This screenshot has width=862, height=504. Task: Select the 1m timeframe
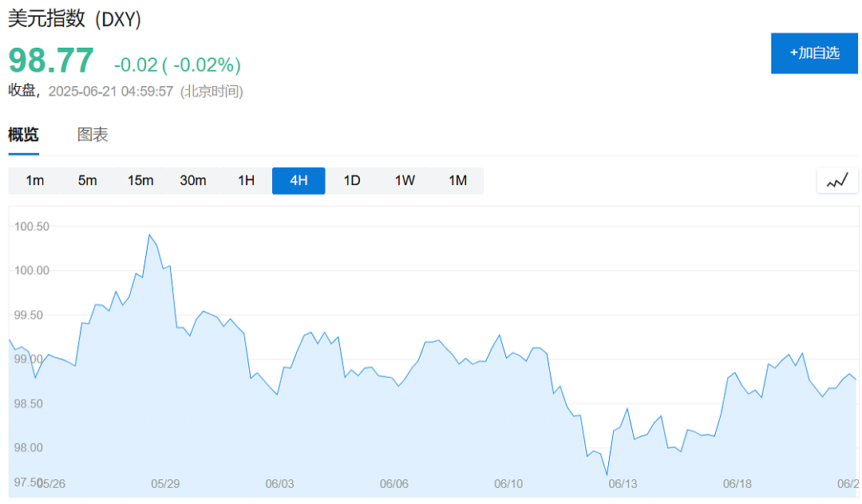[x=34, y=181]
